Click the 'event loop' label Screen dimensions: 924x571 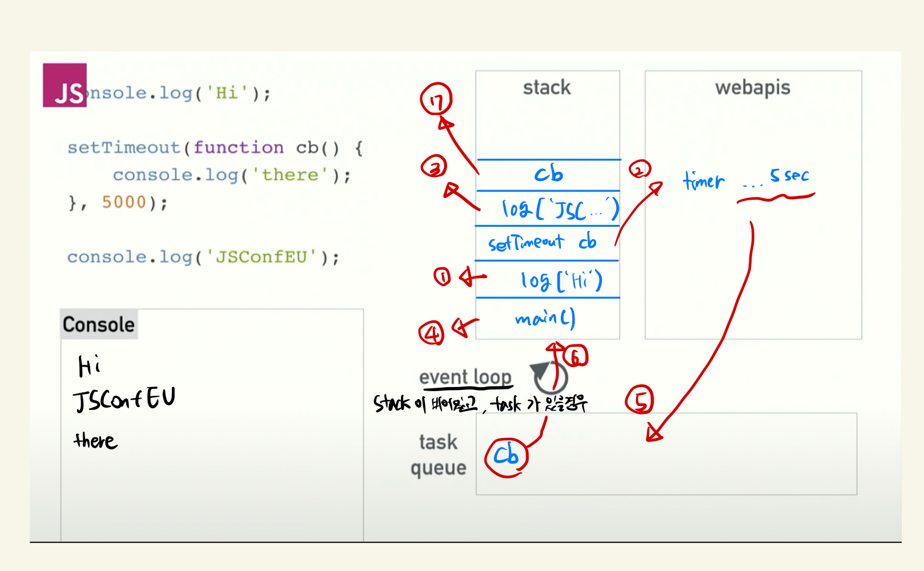tap(465, 377)
